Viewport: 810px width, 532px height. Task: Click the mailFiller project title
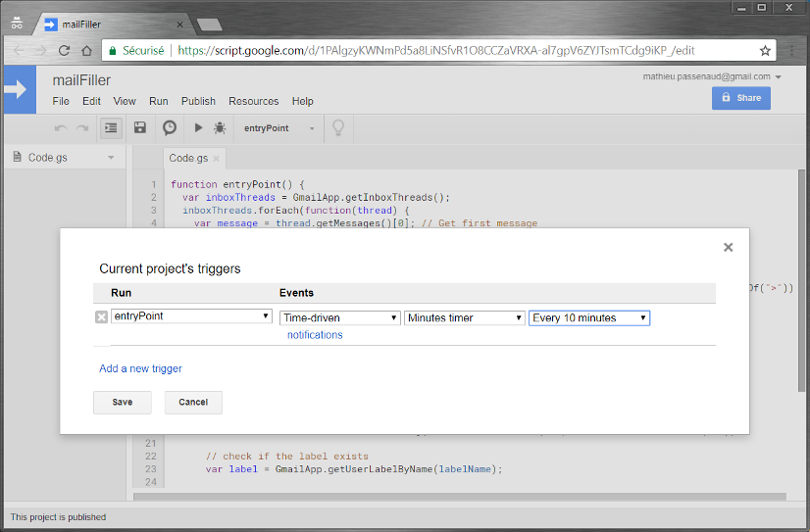coord(81,80)
